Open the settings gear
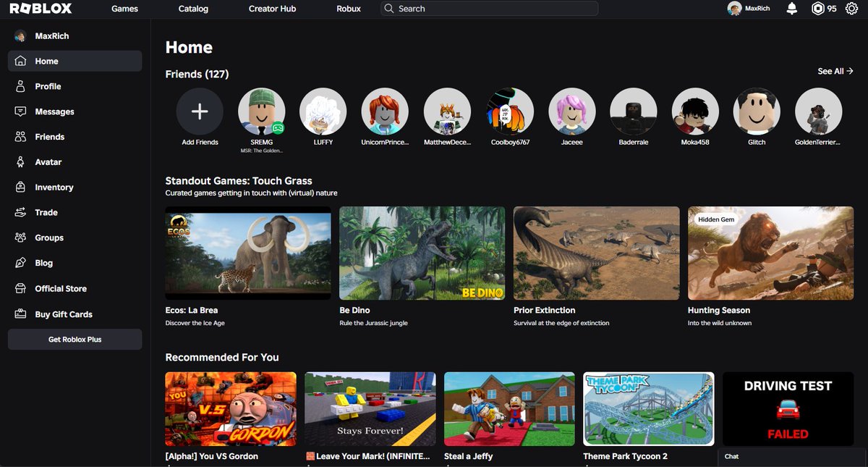 tap(851, 9)
